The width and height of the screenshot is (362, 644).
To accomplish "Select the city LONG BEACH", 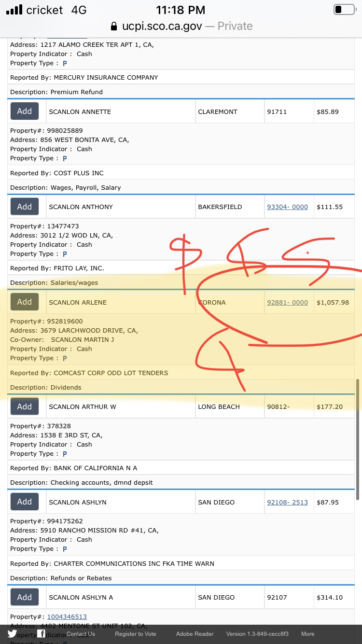I will tap(219, 406).
